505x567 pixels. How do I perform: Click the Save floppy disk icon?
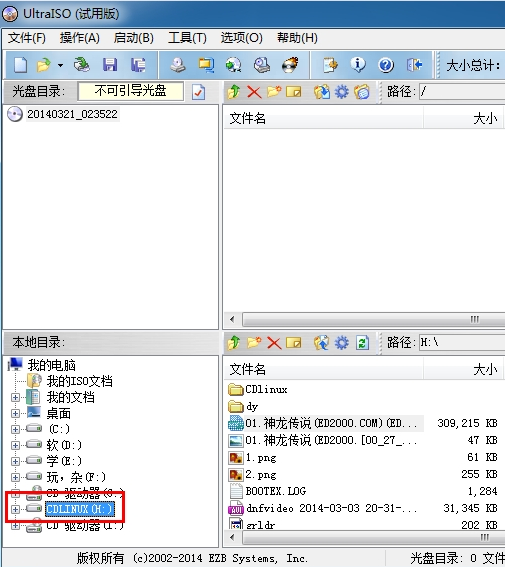coord(110,65)
